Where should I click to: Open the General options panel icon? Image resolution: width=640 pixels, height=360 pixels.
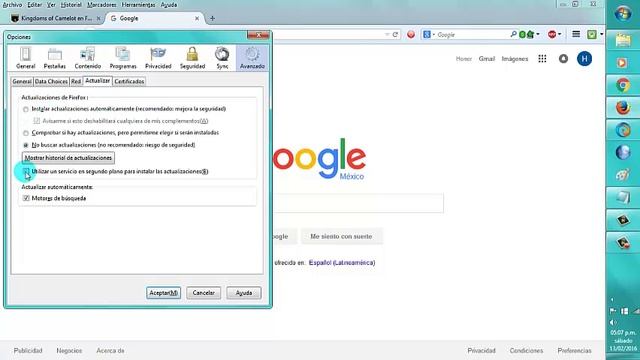tap(25, 58)
